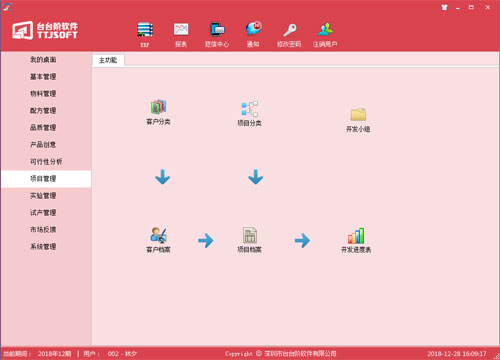This screenshot has height=360, width=500.
Task: Open the 通知 notifications bubble
Action: pyautogui.click(x=253, y=34)
